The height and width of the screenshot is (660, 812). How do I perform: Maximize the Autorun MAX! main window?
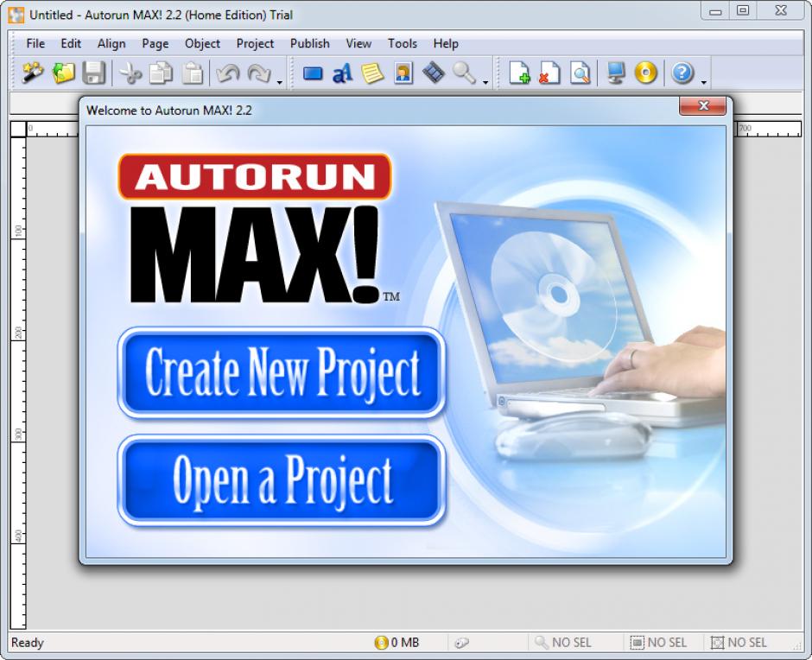[x=743, y=11]
